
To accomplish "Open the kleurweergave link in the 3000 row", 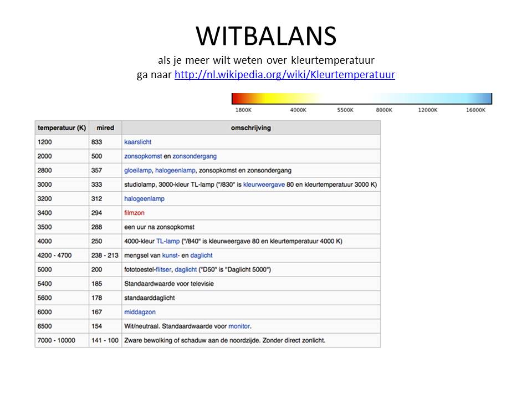I will pyautogui.click(x=264, y=185).
